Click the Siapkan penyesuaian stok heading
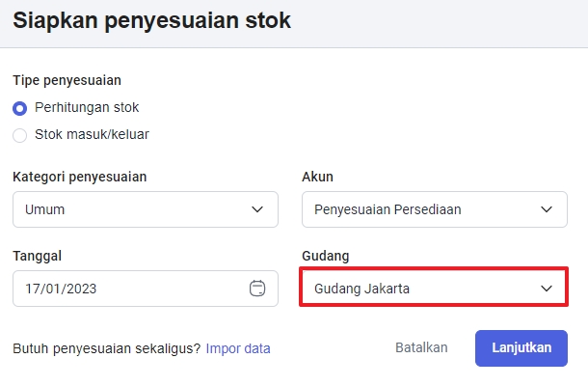 pos(152,20)
